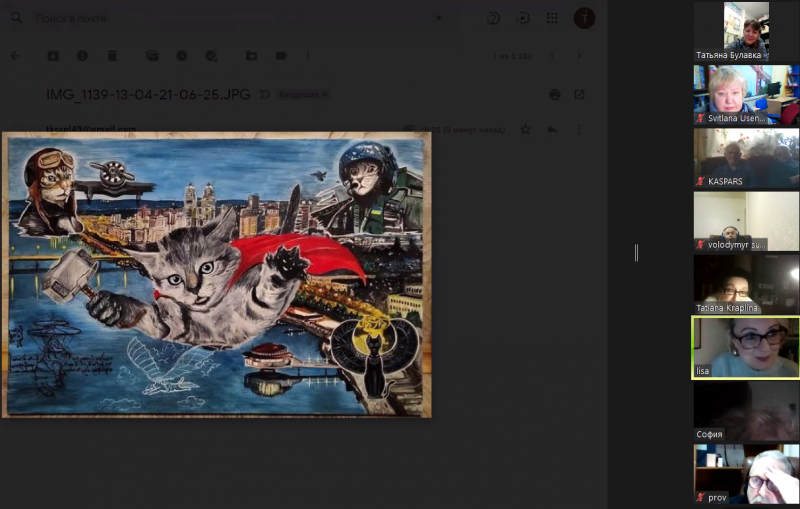Open the toolbar More options menu
Screen dimensions: 800x509
[308, 56]
